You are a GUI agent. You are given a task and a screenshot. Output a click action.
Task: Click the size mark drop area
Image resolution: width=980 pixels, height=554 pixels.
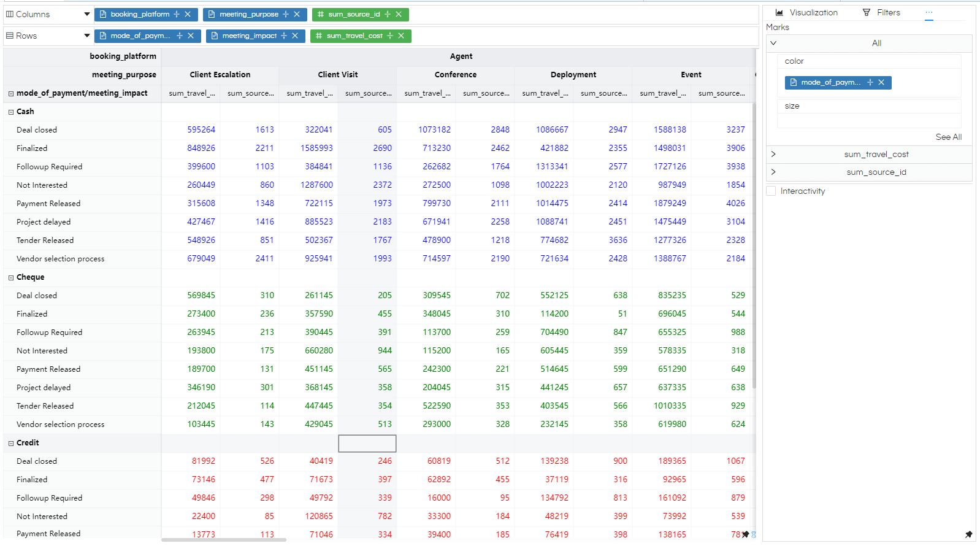(869, 121)
